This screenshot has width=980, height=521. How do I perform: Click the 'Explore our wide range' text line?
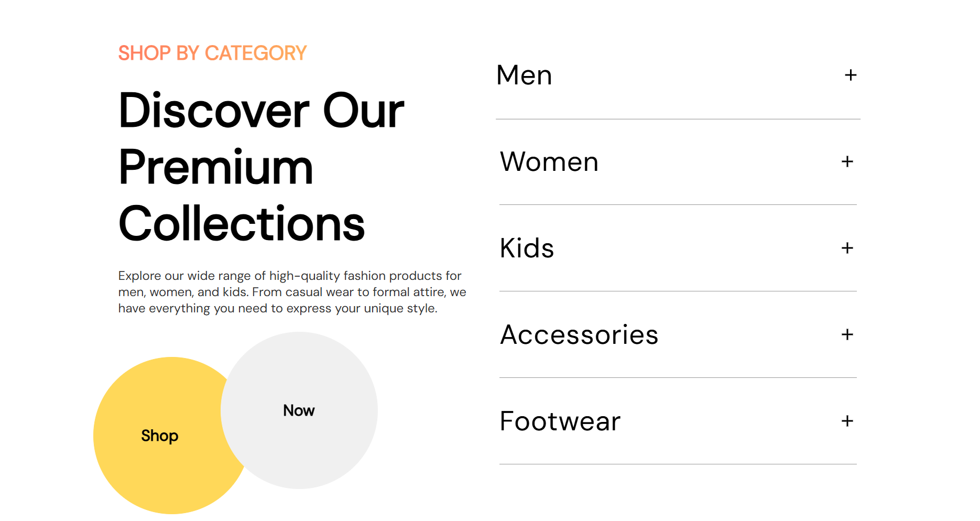click(x=289, y=276)
